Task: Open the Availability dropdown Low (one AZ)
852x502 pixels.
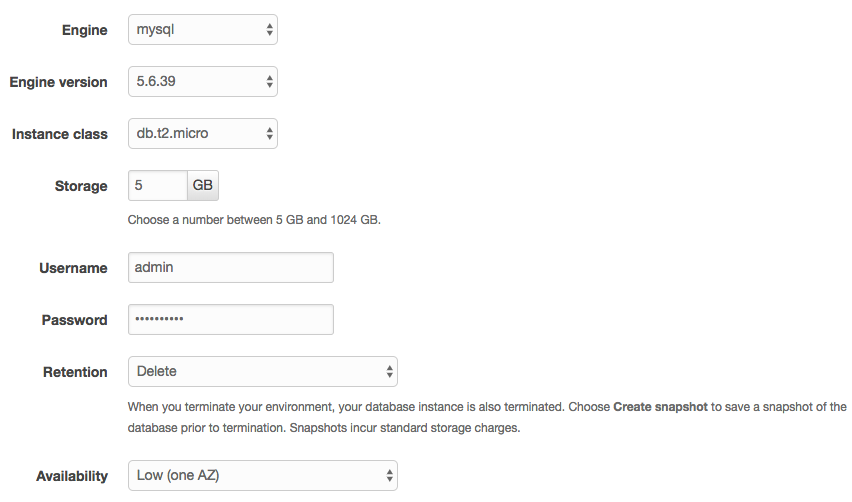Action: point(263,476)
